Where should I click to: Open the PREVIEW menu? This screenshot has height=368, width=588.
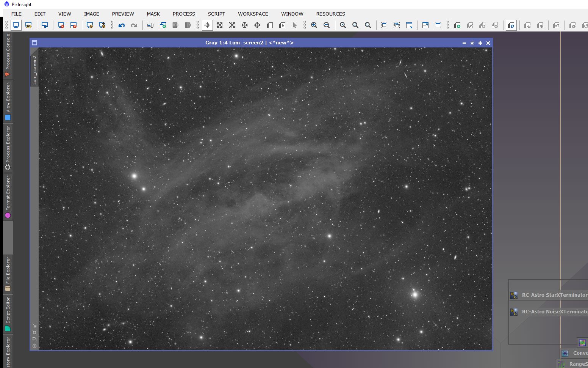[x=123, y=14]
